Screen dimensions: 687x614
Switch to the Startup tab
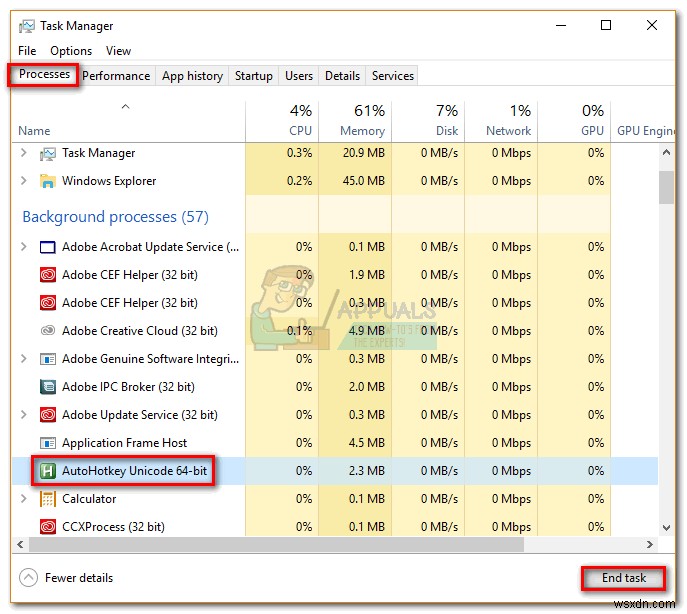coord(253,76)
